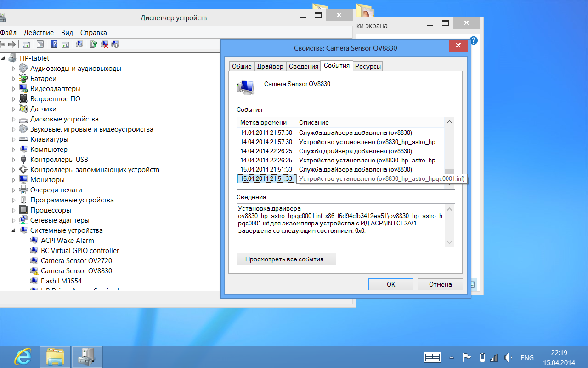Click the Метка времени column header
The image size is (588, 368).
pyautogui.click(x=267, y=122)
